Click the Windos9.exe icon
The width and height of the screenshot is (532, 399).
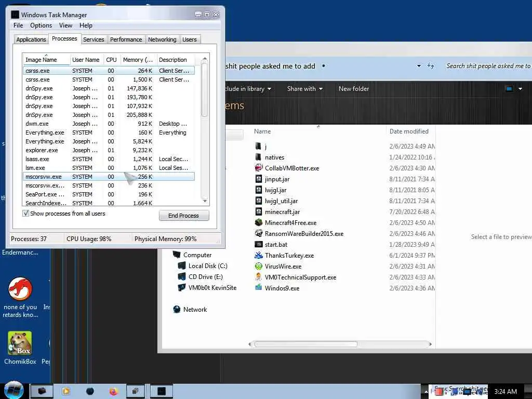point(259,288)
